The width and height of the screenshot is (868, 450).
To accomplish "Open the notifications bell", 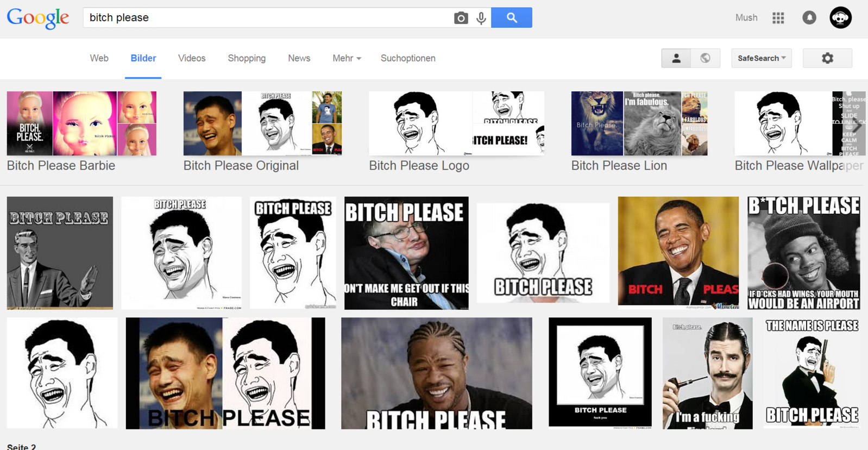I will [x=809, y=18].
